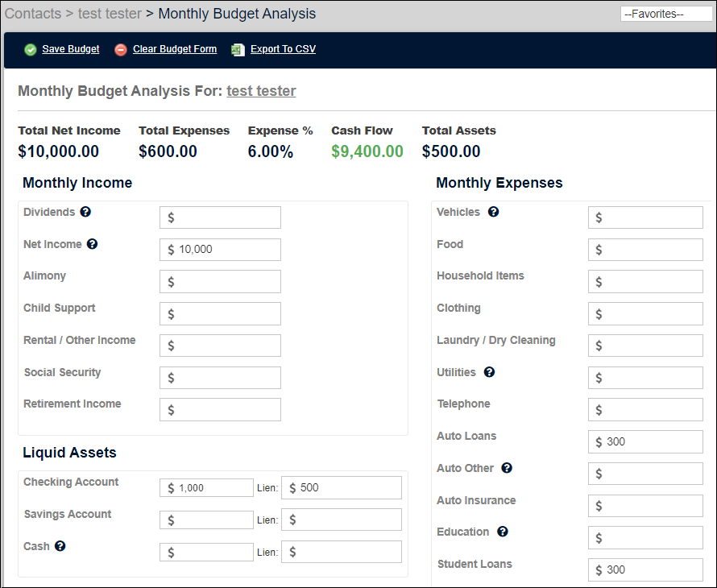Viewport: 717px width, 588px height.
Task: Click the Clear Budget Form link
Action: coord(175,49)
